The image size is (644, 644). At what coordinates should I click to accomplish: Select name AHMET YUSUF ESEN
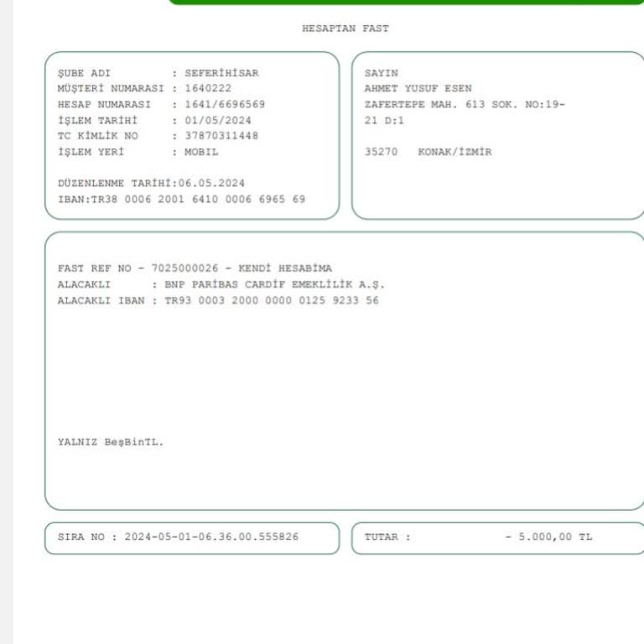pyautogui.click(x=418, y=88)
